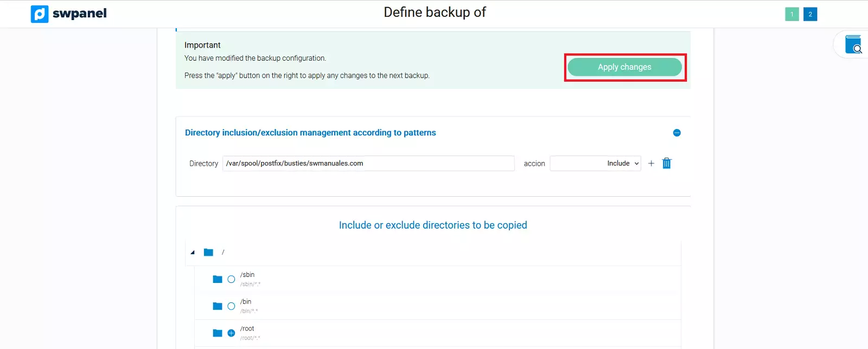Collapse the directory pattern management section

point(676,133)
